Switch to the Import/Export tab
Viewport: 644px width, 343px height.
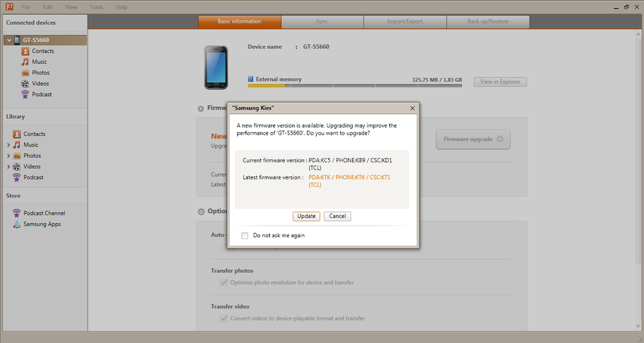tap(405, 22)
